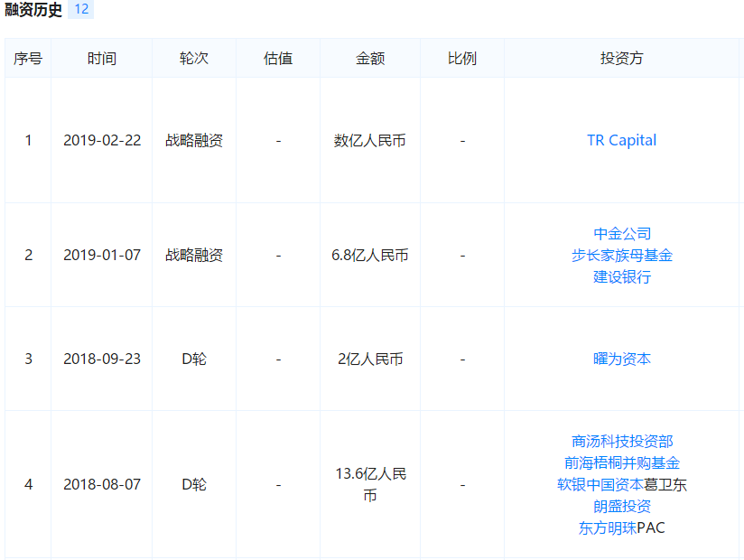Select the 轮次 column header

pyautogui.click(x=194, y=59)
